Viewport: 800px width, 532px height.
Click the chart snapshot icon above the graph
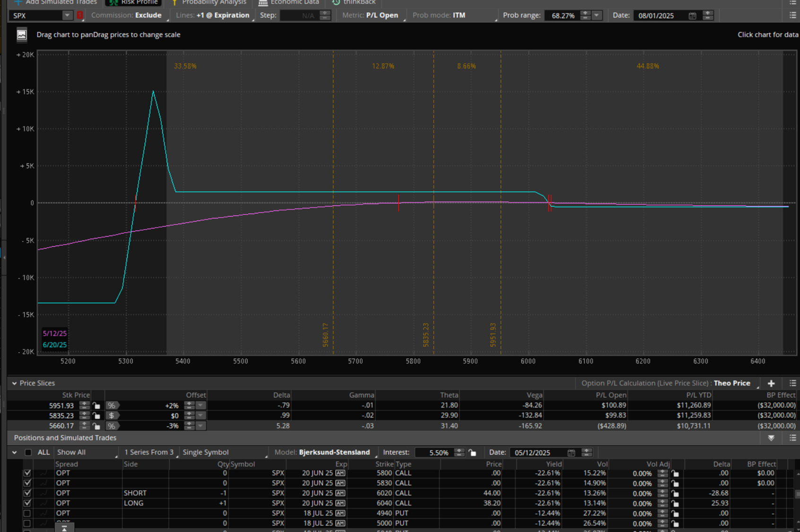click(x=22, y=35)
